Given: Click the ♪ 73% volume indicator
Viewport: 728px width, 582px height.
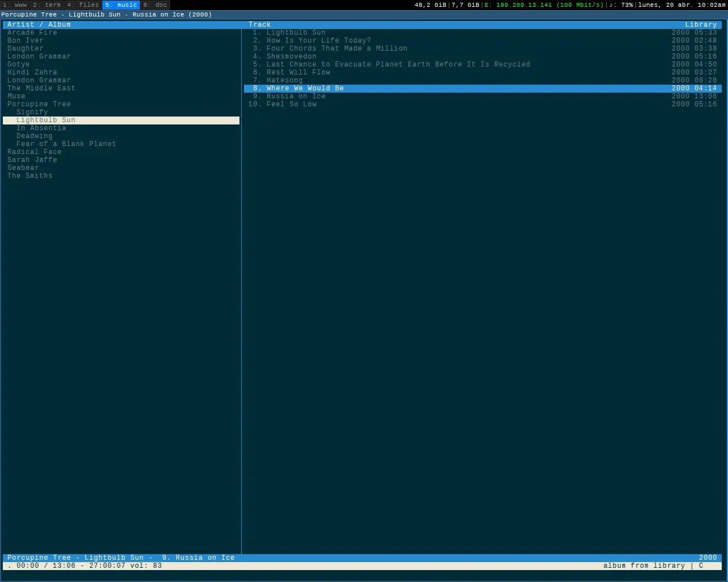Looking at the screenshot, I should [x=621, y=5].
